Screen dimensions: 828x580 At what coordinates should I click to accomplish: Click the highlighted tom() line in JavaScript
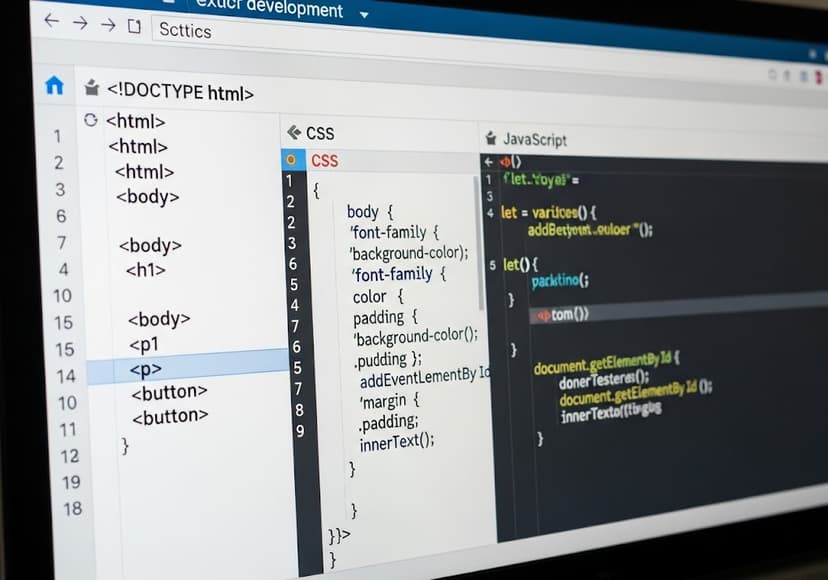coord(564,314)
